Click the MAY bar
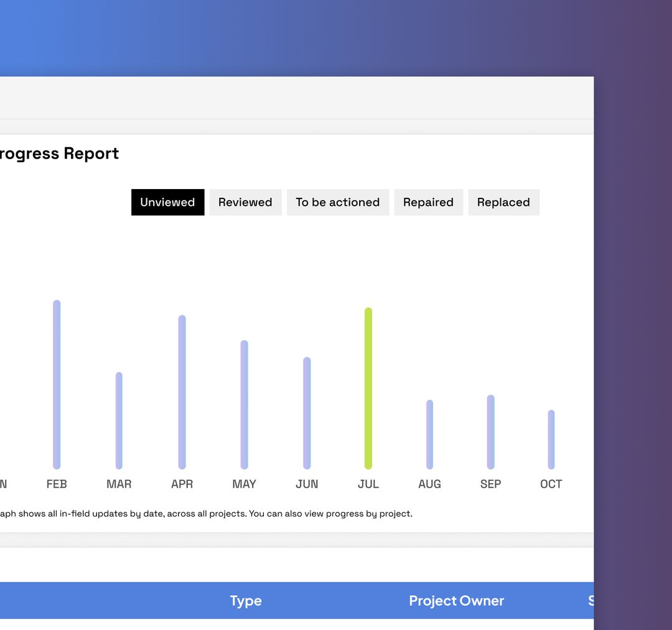This screenshot has width=672, height=630. (244, 404)
